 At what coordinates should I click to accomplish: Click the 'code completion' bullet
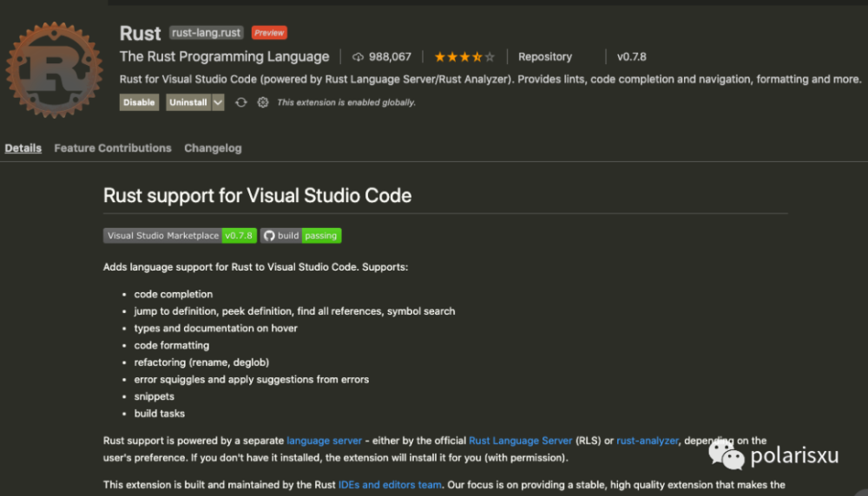[174, 294]
